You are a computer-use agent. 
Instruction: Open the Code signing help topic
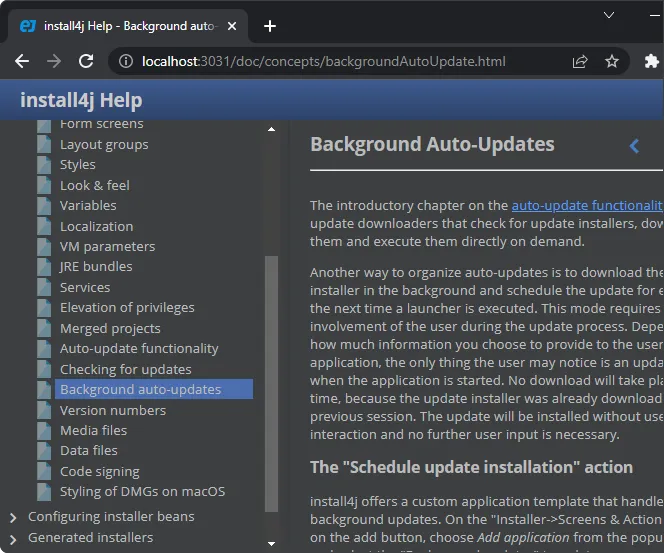click(100, 471)
